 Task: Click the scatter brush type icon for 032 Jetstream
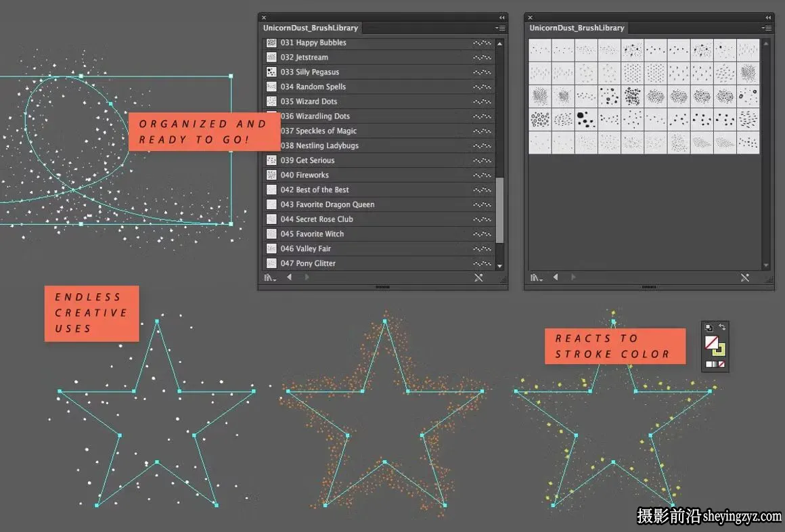coord(482,58)
